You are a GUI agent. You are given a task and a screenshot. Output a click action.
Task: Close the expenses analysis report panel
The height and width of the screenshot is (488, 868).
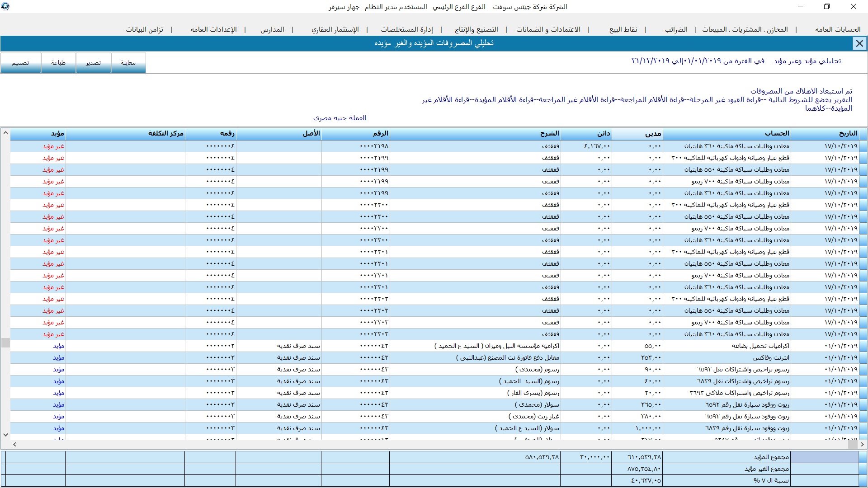tap(859, 43)
